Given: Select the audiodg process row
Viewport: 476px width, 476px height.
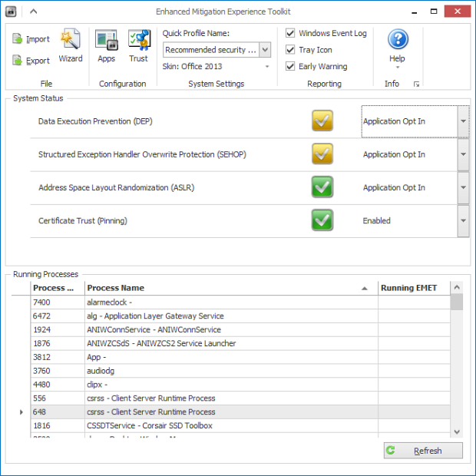Looking at the screenshot, I should point(240,371).
